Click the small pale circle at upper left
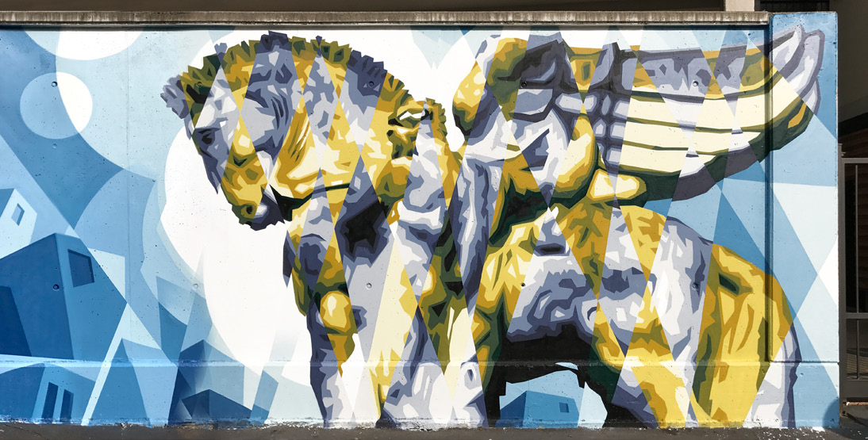Image resolution: width=868 pixels, height=440 pixels. coord(54,105)
